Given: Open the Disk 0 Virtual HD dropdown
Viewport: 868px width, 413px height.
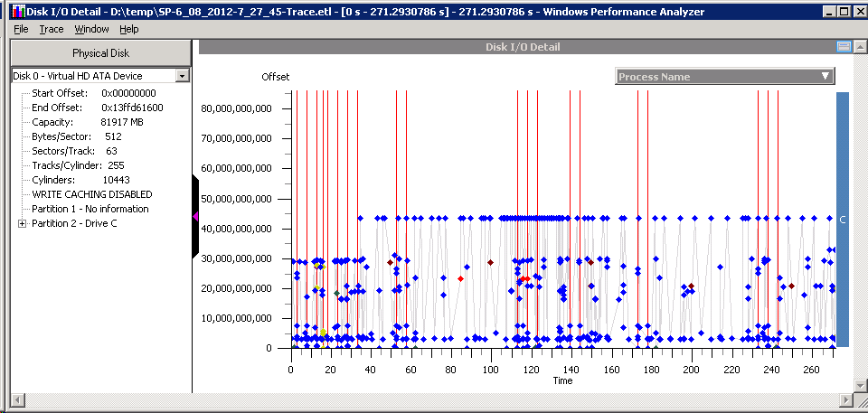Looking at the screenshot, I should click(x=182, y=76).
